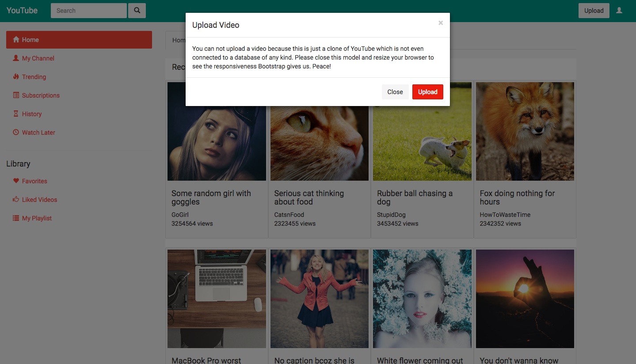
Task: Open the Trending sidebar link
Action: (x=34, y=77)
